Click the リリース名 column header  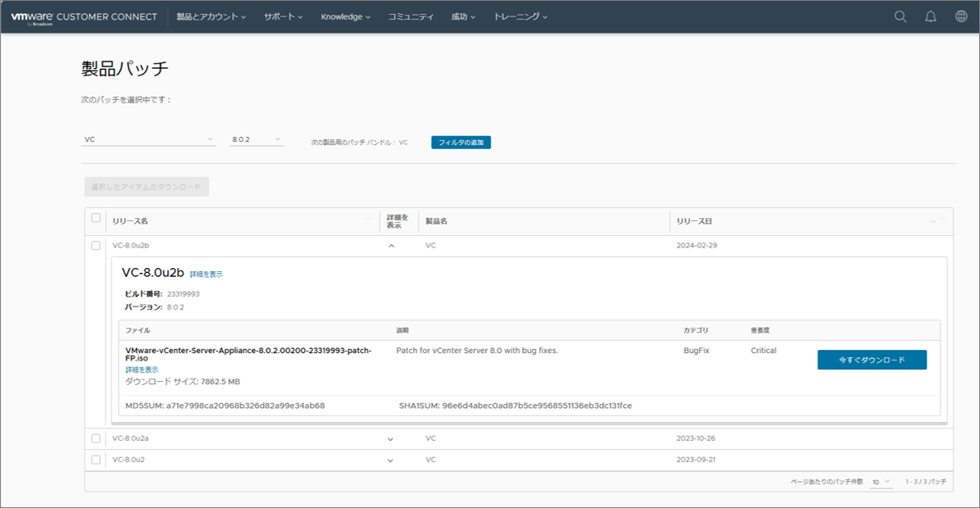tap(130, 221)
